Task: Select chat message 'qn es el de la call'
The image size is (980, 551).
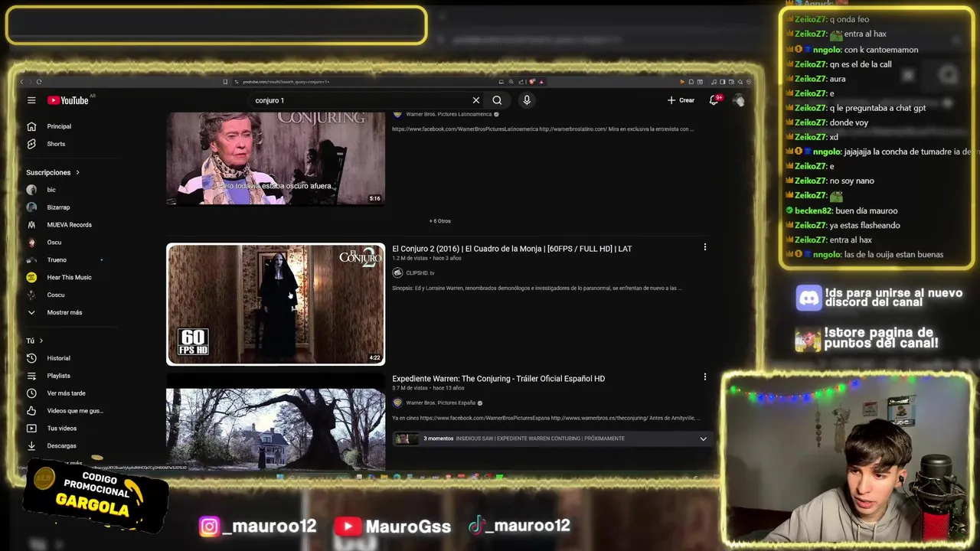Action: point(861,64)
